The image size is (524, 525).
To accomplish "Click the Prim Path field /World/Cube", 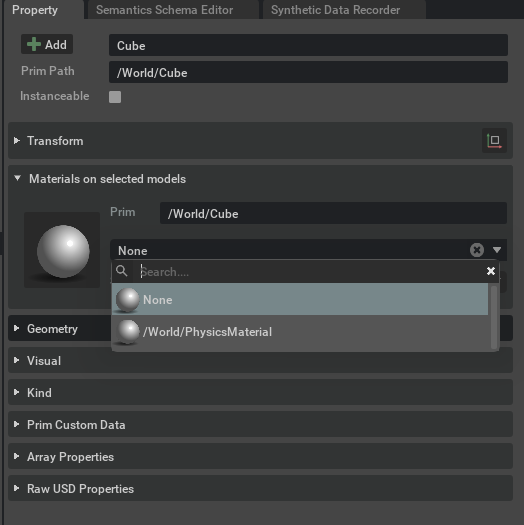I will click(308, 72).
